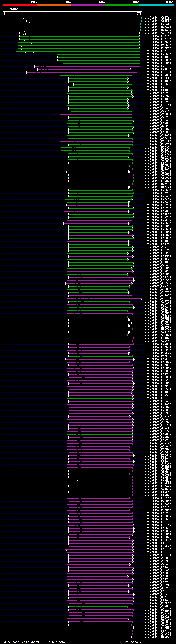Click the white query sequence bar

pyautogui.click(x=73, y=11)
